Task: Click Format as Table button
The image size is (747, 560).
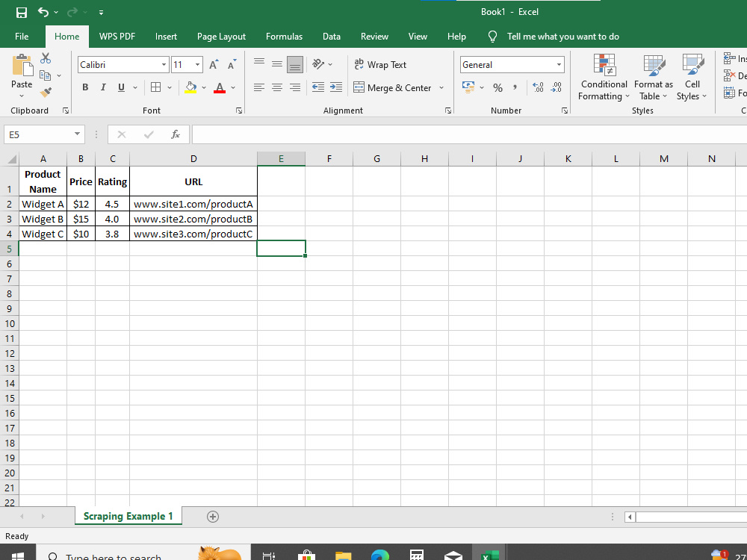Action: pos(654,78)
